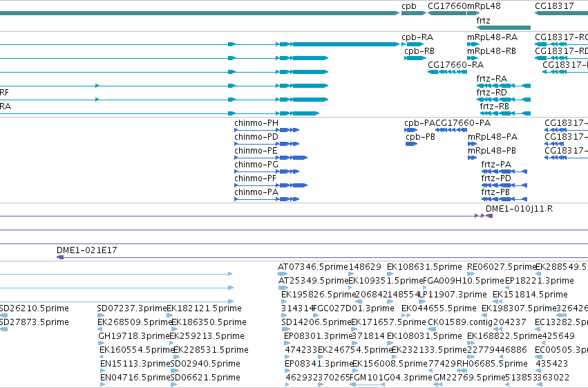Click EST SD27873.5prime
Viewport: 588px width, 388px height.
coord(3,329)
